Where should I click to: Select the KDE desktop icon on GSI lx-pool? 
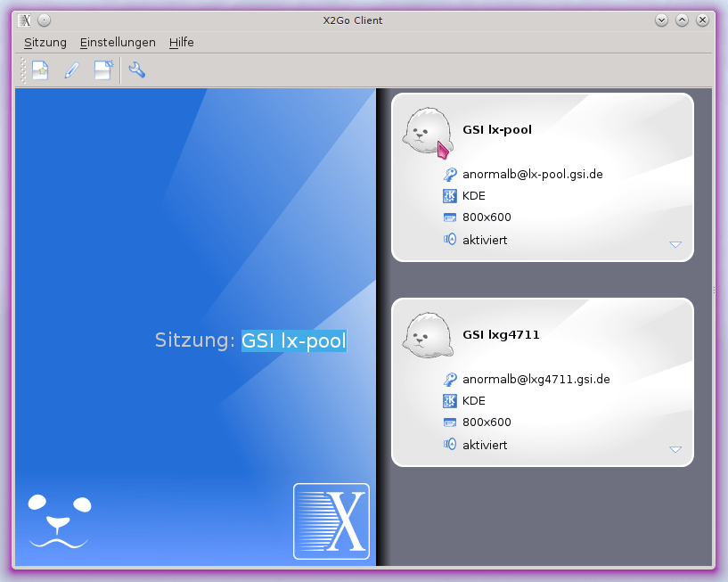coord(450,195)
